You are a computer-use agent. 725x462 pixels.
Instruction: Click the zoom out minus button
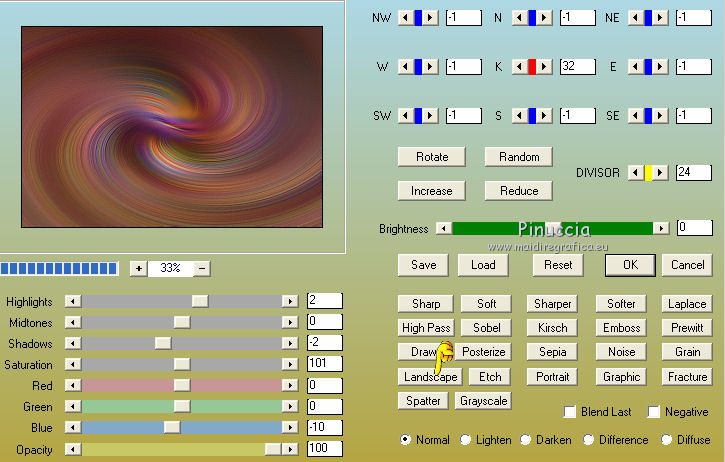pyautogui.click(x=202, y=268)
